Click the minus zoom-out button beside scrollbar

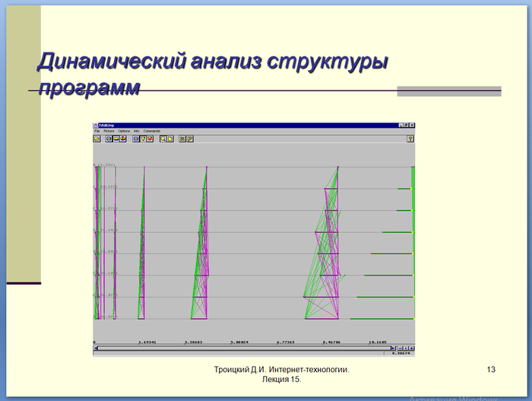pyautogui.click(x=400, y=348)
